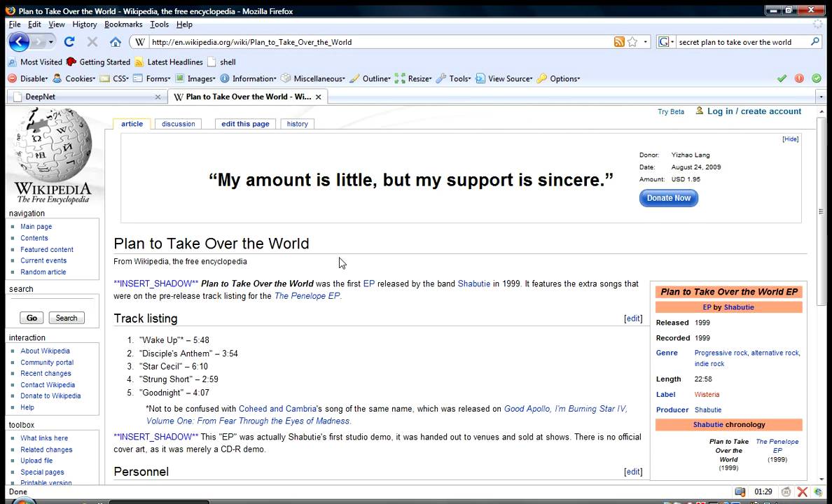
Task: Click the browser Back arrow button
Action: (19, 42)
